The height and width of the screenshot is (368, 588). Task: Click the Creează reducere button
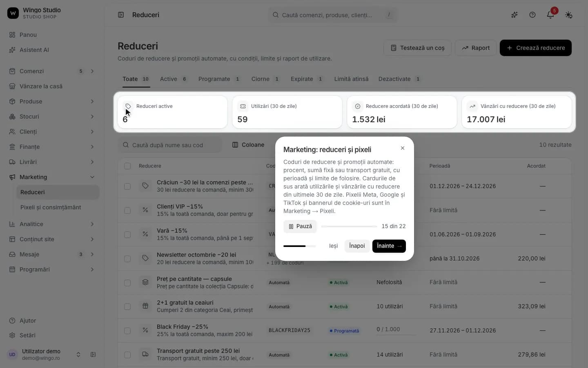(x=535, y=48)
